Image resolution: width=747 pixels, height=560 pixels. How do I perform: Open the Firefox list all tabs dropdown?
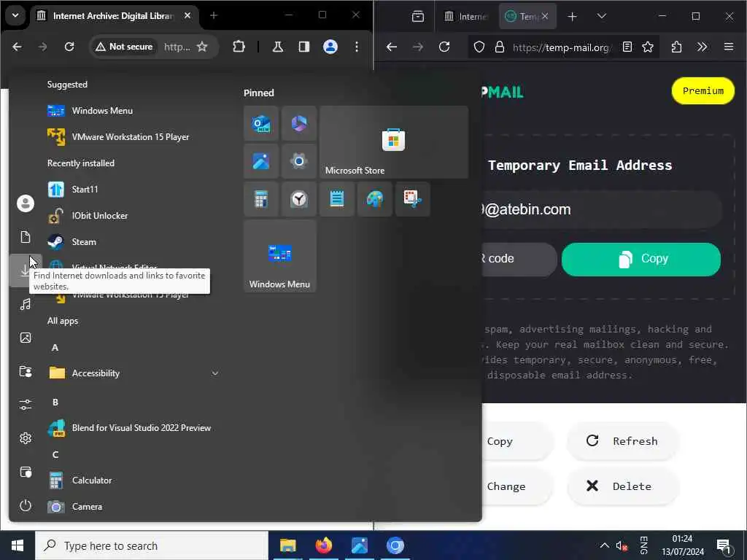[602, 16]
